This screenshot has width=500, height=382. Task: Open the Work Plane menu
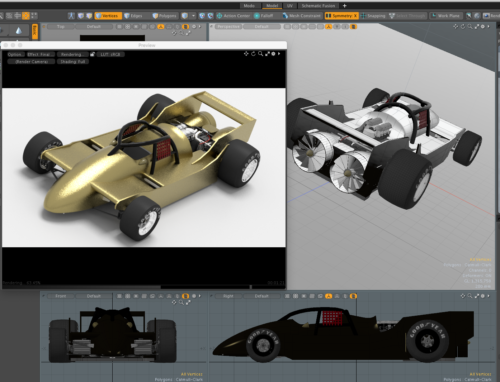coord(446,16)
